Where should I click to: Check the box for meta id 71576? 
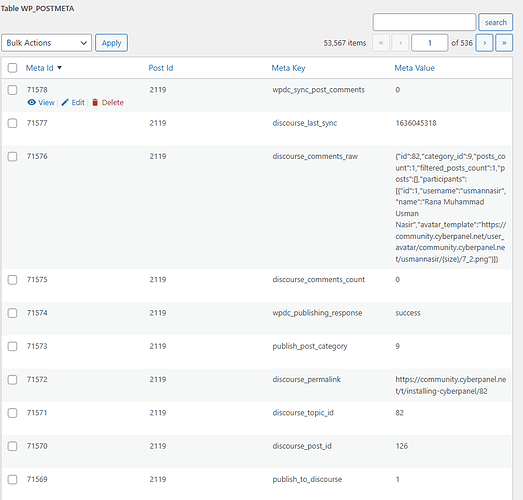tap(12, 156)
